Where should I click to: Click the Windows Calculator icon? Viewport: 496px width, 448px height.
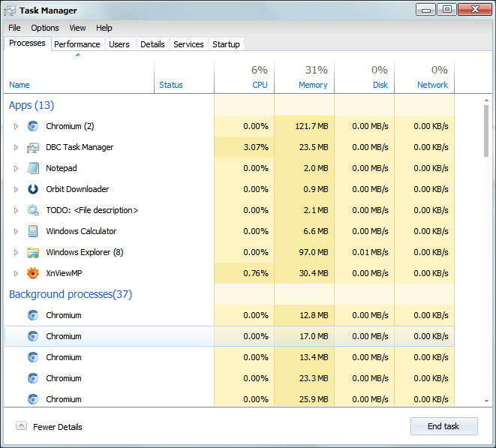(x=33, y=231)
